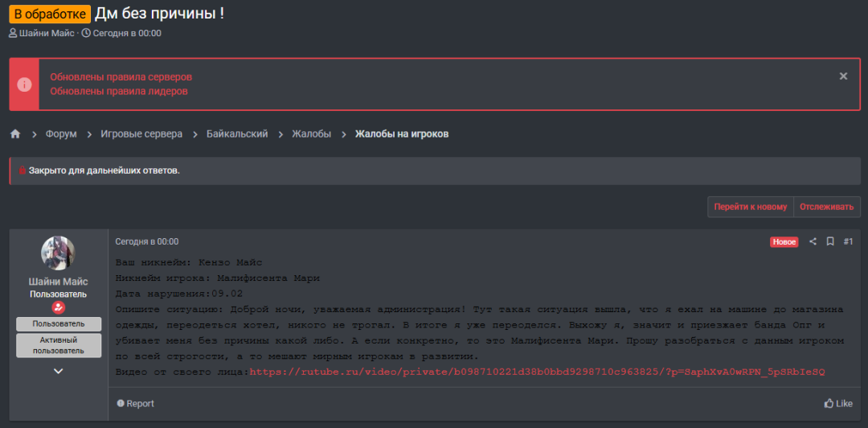Toggle thread watching with Отслеживать

827,207
